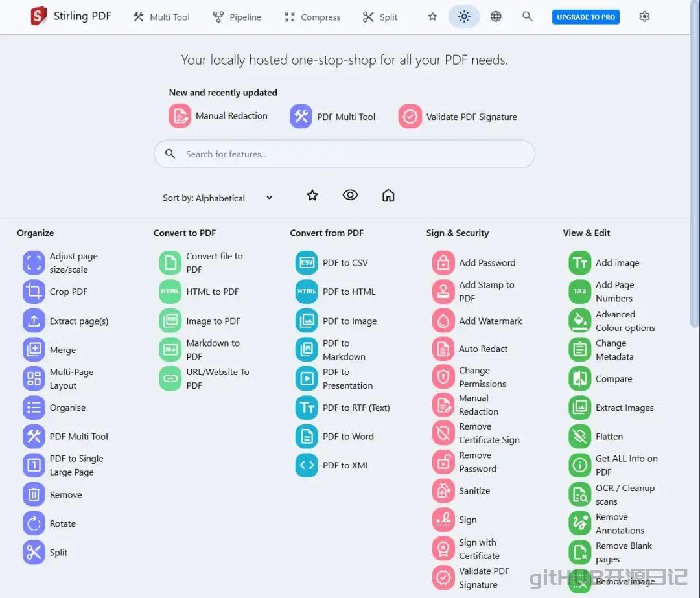The image size is (700, 598).
Task: Open the Add Password lock icon
Action: (443, 262)
